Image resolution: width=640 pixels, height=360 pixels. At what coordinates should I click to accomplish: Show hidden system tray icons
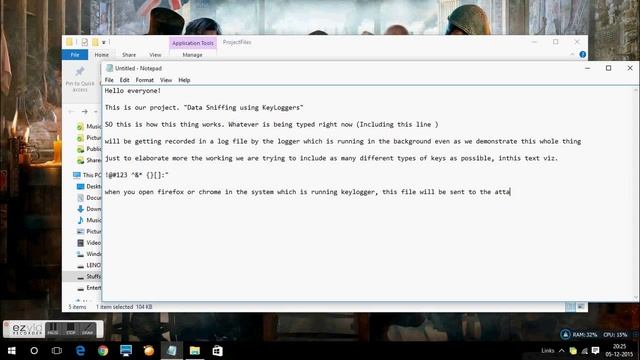pos(562,351)
